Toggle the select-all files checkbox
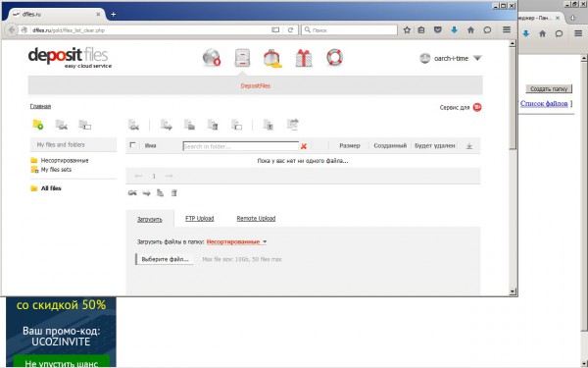 [132, 145]
